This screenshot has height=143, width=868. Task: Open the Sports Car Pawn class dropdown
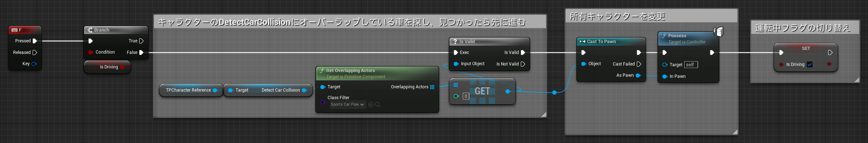(348, 105)
